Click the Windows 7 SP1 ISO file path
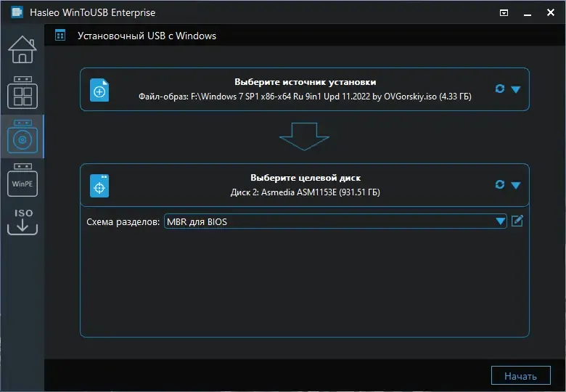This screenshot has width=566, height=392. coord(305,97)
